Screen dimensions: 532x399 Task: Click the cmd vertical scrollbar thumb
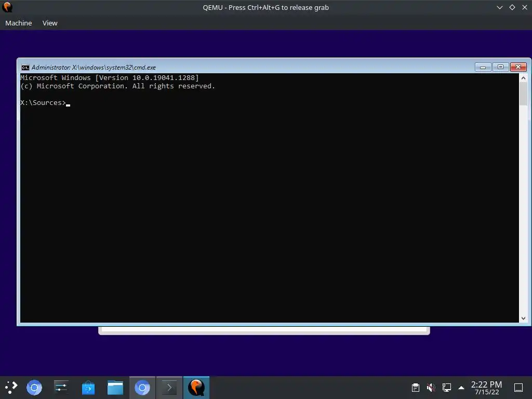coord(523,94)
